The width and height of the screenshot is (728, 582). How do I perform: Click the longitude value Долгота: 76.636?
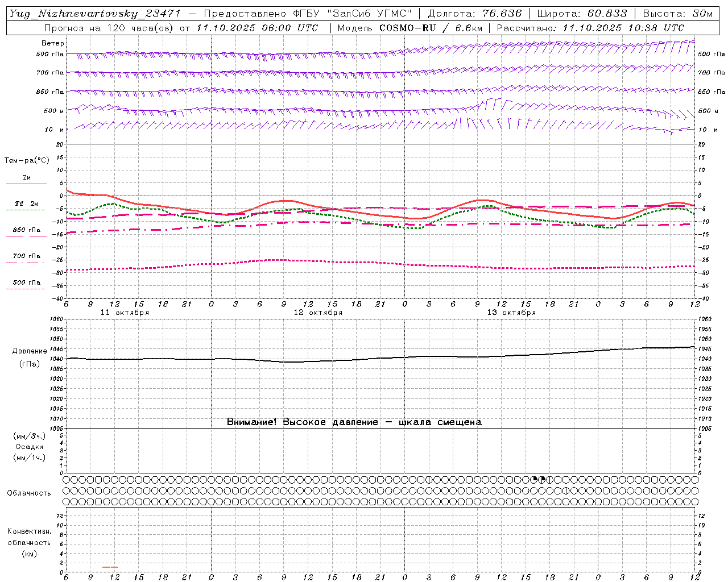point(474,14)
